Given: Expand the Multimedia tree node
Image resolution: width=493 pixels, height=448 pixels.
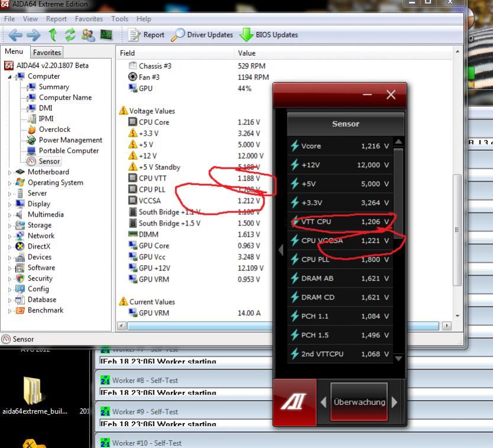Looking at the screenshot, I should pos(9,215).
